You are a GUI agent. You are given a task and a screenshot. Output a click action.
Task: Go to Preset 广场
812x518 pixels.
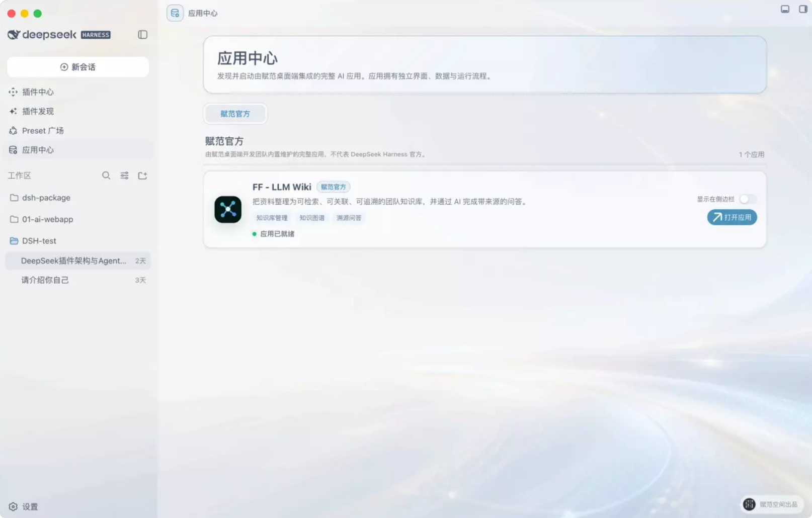point(78,131)
